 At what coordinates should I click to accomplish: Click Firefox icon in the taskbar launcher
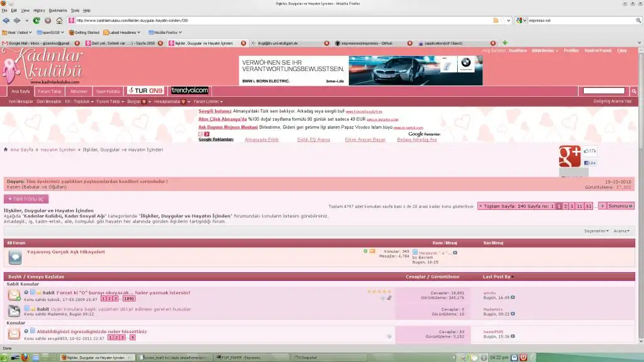point(25,358)
